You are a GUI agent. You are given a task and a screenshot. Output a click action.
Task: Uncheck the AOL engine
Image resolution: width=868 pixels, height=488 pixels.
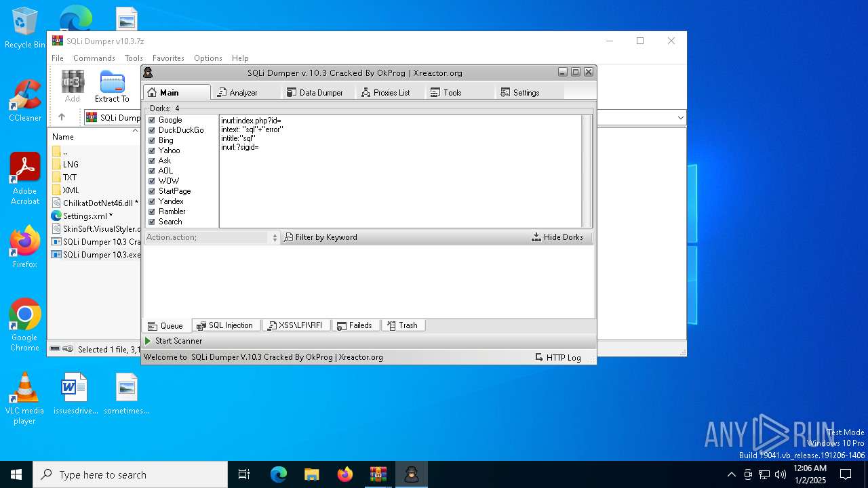point(152,171)
